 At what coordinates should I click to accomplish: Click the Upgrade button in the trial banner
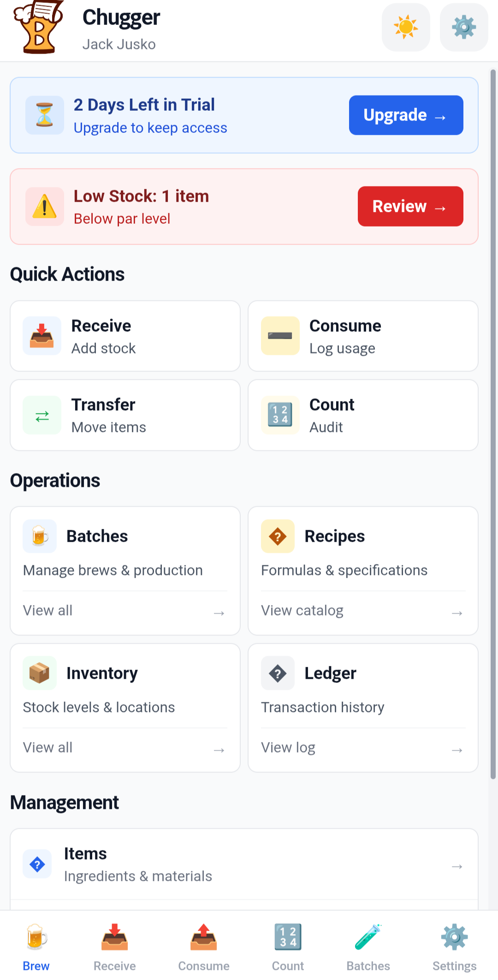[x=405, y=115]
